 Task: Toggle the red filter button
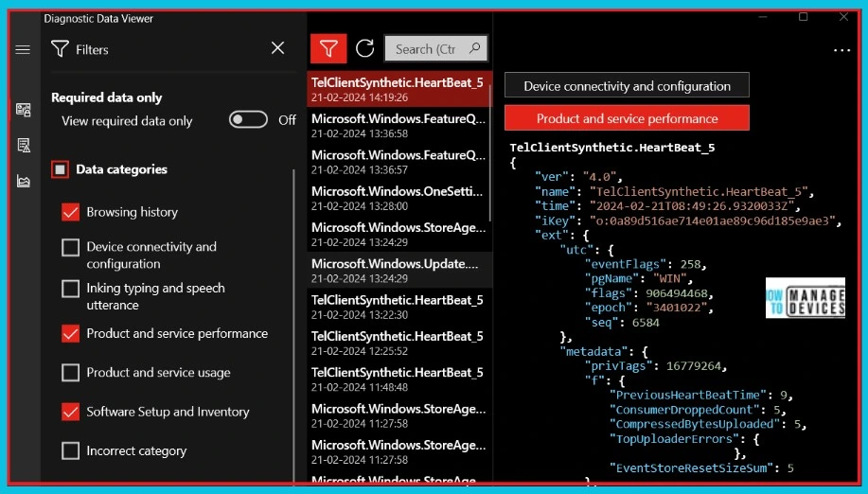(x=328, y=48)
